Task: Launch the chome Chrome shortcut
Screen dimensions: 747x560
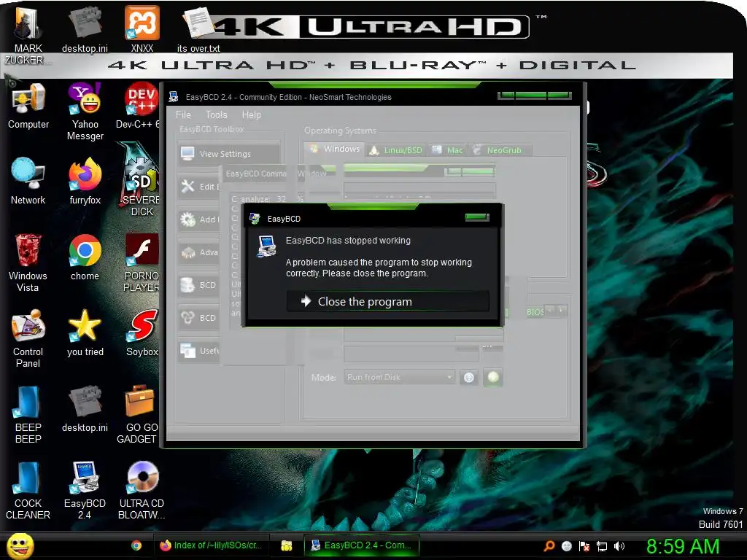Action: pyautogui.click(x=85, y=257)
